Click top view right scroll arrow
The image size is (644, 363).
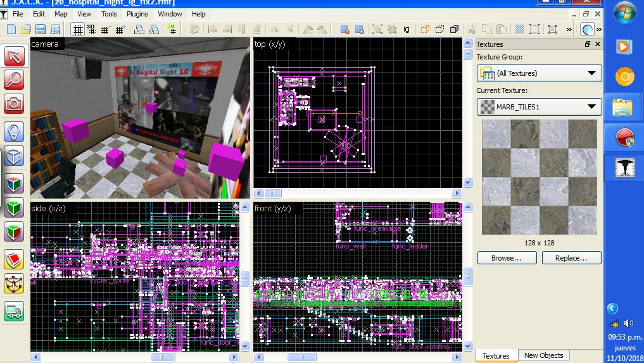[x=457, y=193]
